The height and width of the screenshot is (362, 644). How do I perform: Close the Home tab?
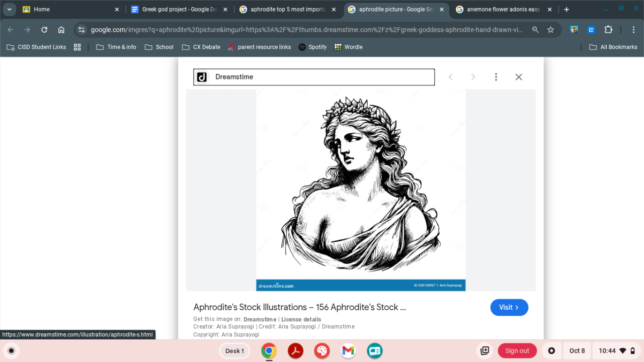pyautogui.click(x=117, y=10)
